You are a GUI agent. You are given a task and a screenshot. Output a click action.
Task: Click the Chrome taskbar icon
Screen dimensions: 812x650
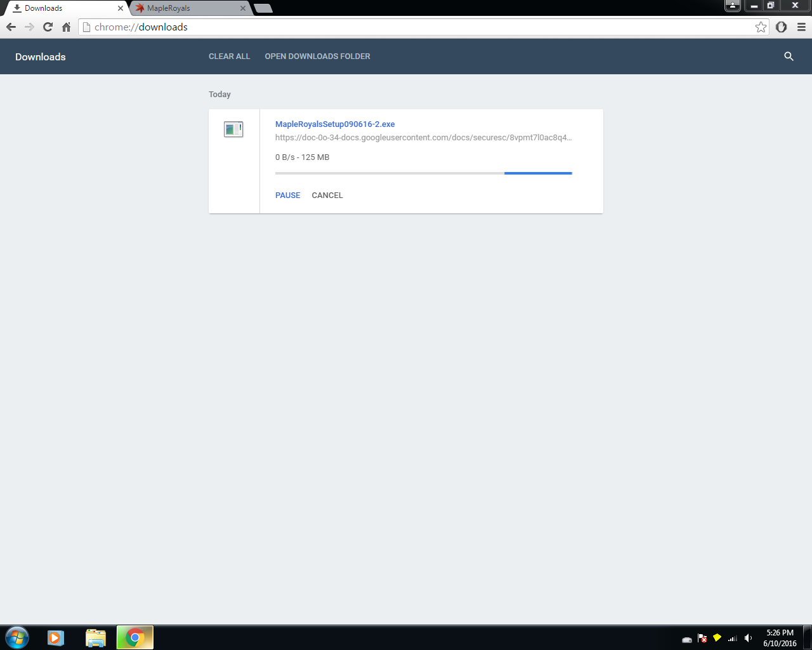(x=134, y=638)
